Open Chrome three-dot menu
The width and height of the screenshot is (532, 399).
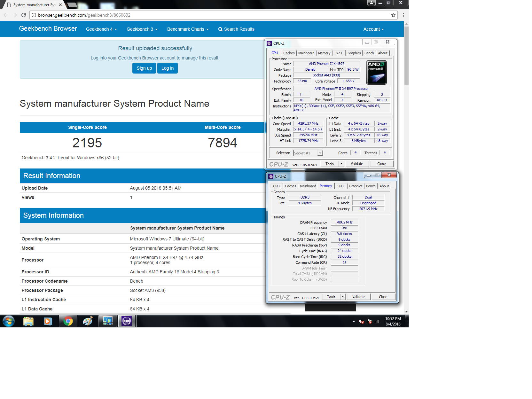point(403,15)
